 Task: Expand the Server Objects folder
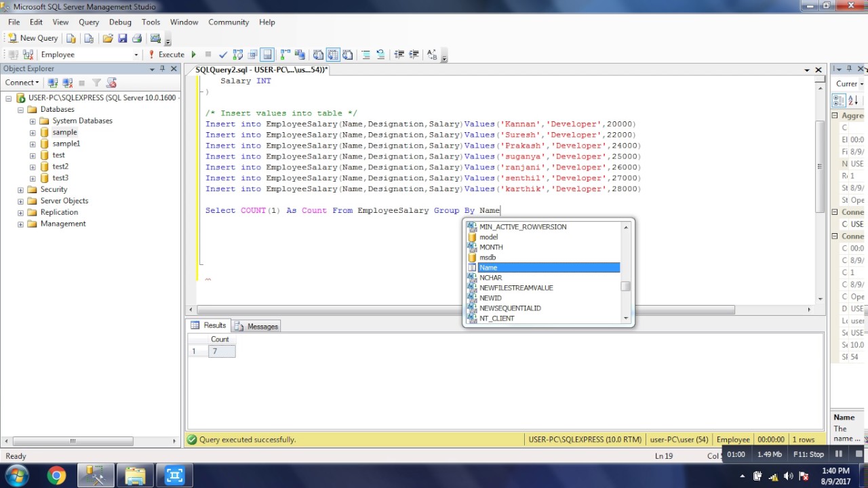pyautogui.click(x=20, y=201)
